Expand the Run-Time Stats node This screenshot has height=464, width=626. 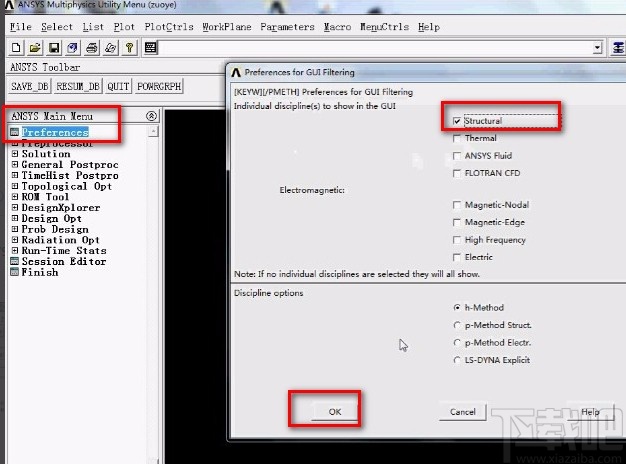click(15, 251)
